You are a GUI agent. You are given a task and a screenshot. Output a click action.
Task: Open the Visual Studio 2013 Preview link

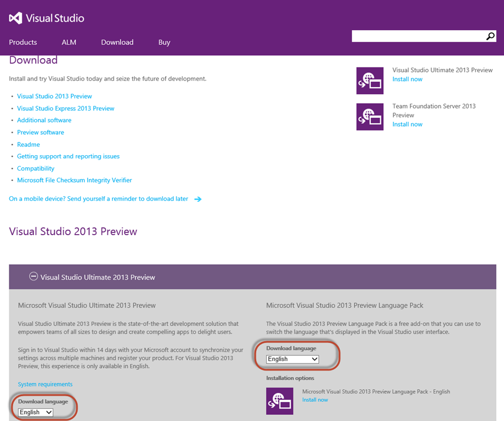coord(54,96)
